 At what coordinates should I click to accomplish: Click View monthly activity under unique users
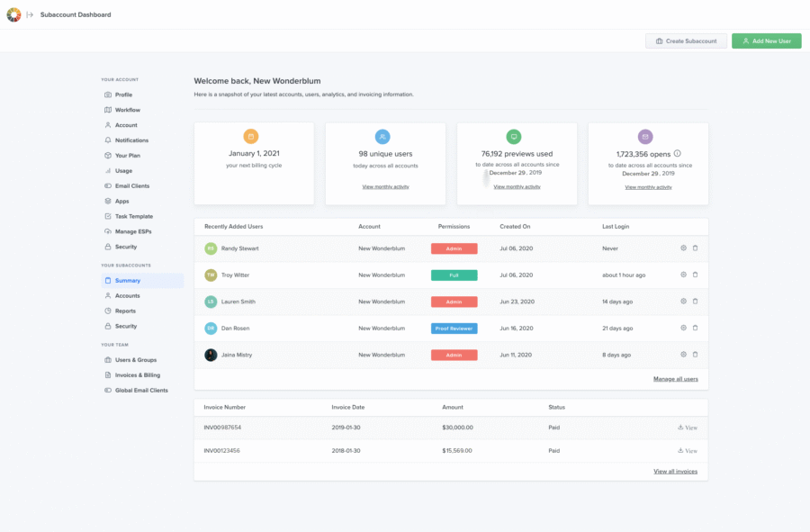(x=385, y=186)
